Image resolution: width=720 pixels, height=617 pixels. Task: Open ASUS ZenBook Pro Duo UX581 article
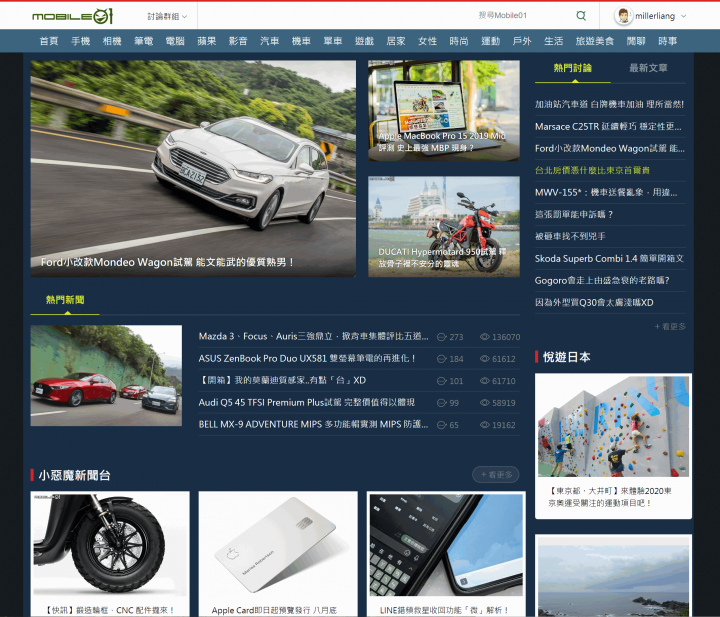(x=307, y=359)
